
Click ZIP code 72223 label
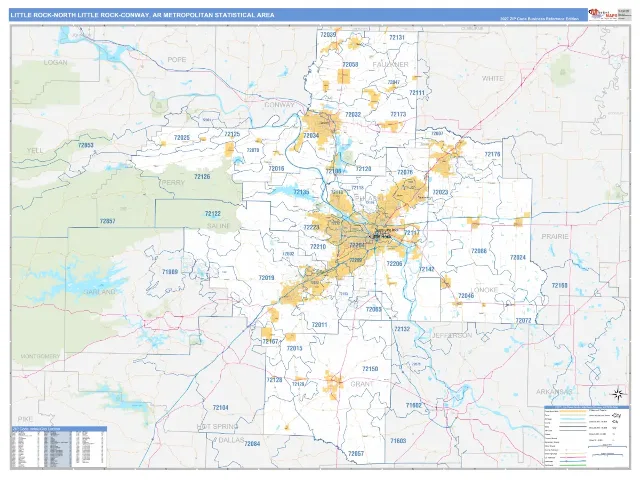click(311, 227)
